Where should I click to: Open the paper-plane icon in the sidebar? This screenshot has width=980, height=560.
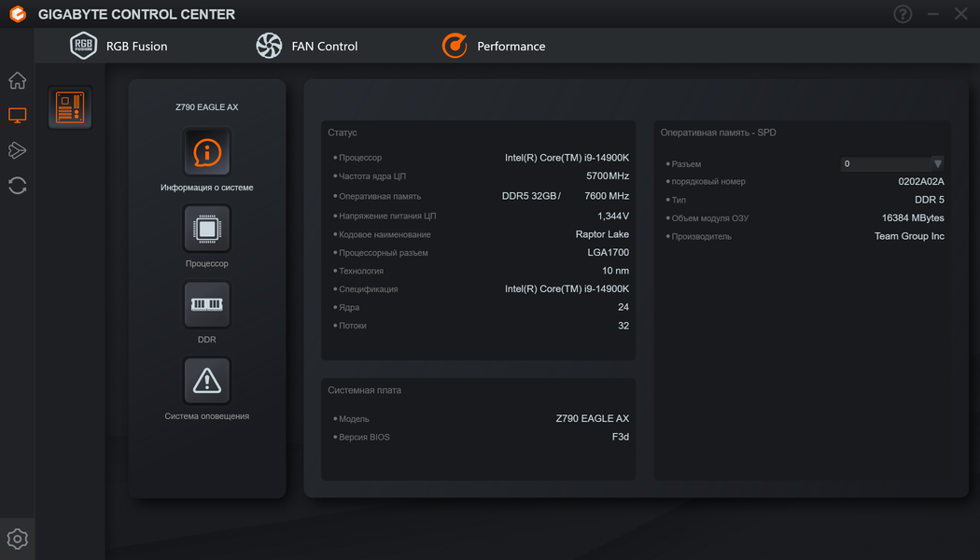pyautogui.click(x=18, y=150)
